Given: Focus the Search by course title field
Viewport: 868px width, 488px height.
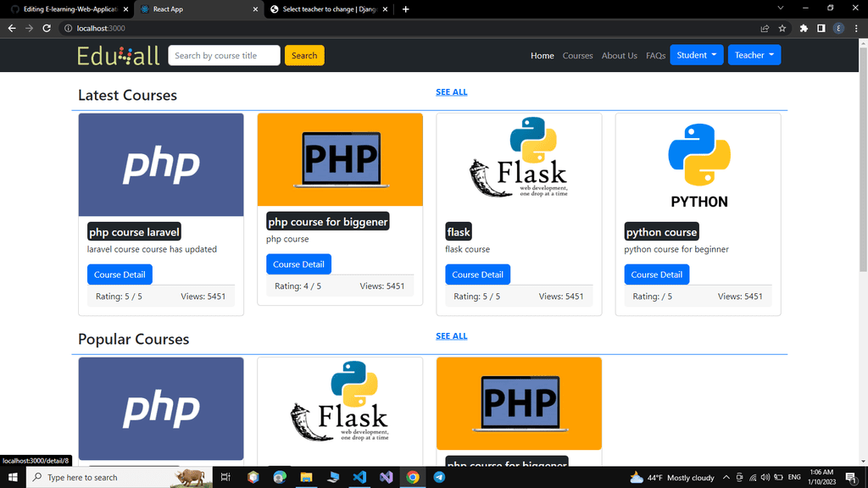Looking at the screenshot, I should tap(224, 55).
